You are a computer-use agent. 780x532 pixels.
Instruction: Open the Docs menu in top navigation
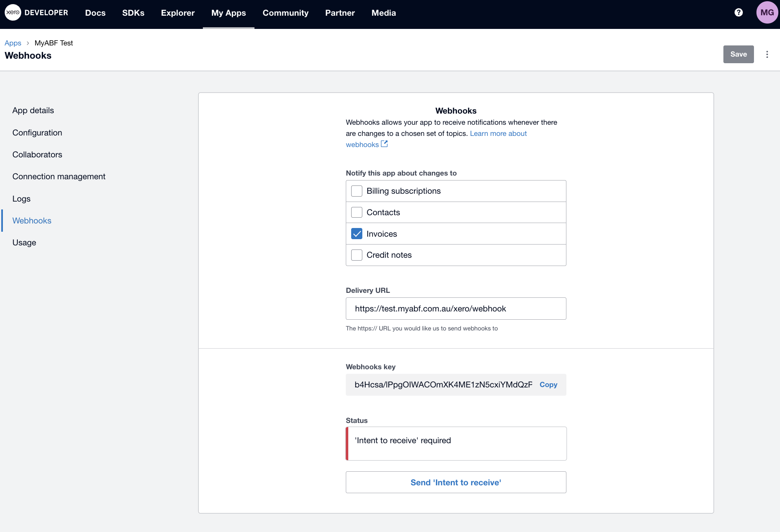pyautogui.click(x=95, y=13)
